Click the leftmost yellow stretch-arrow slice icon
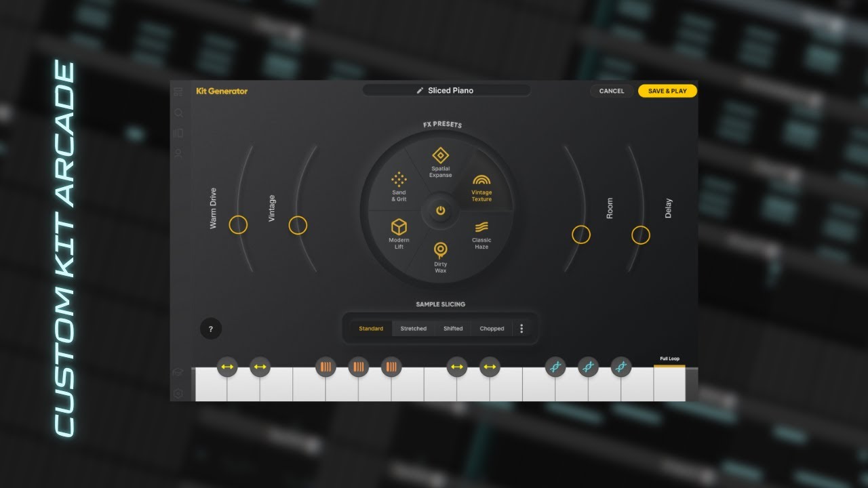This screenshot has width=868, height=488. coord(227,367)
